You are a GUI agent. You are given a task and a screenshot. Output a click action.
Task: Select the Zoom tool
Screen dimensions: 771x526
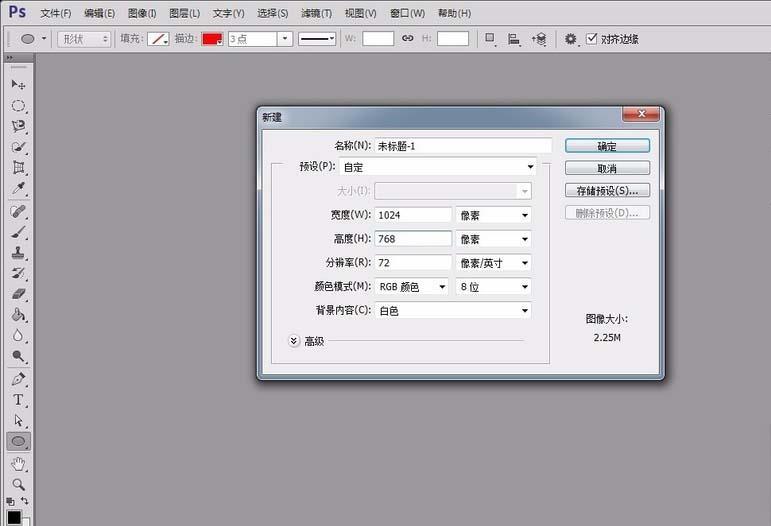pos(18,484)
